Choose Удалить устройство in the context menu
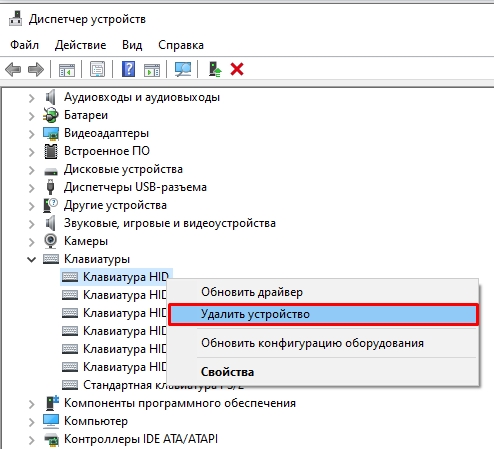 pyautogui.click(x=323, y=314)
